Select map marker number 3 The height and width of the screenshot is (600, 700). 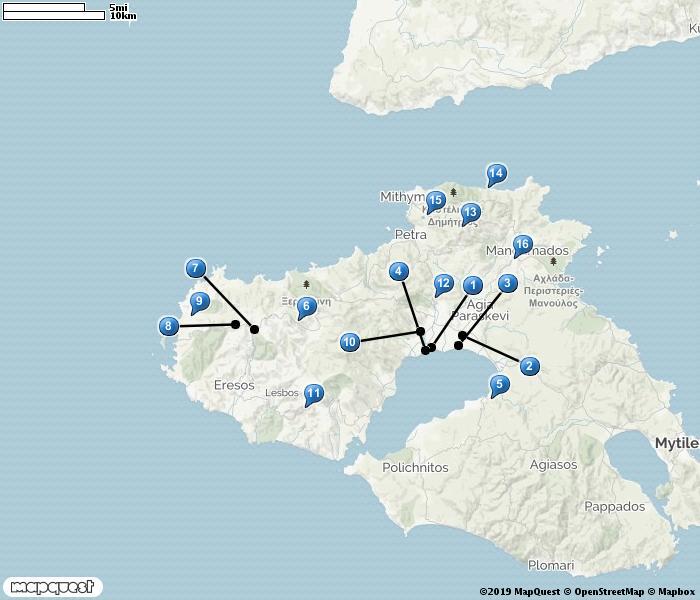pos(507,283)
